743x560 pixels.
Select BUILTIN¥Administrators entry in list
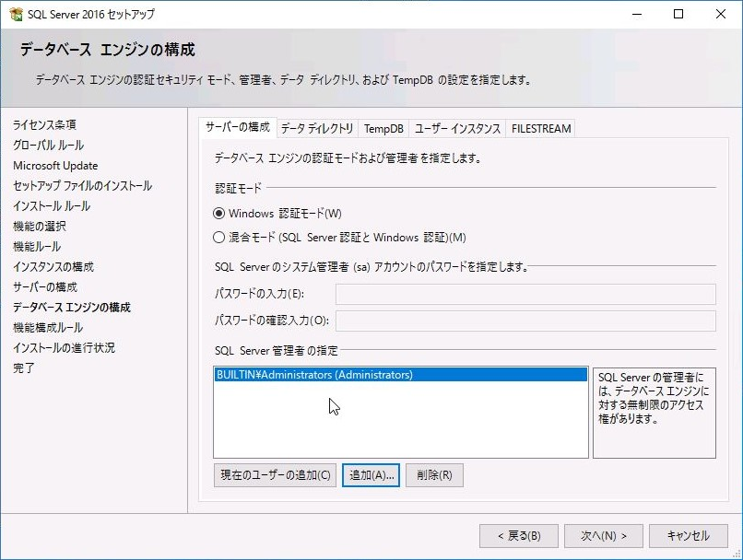(x=401, y=375)
